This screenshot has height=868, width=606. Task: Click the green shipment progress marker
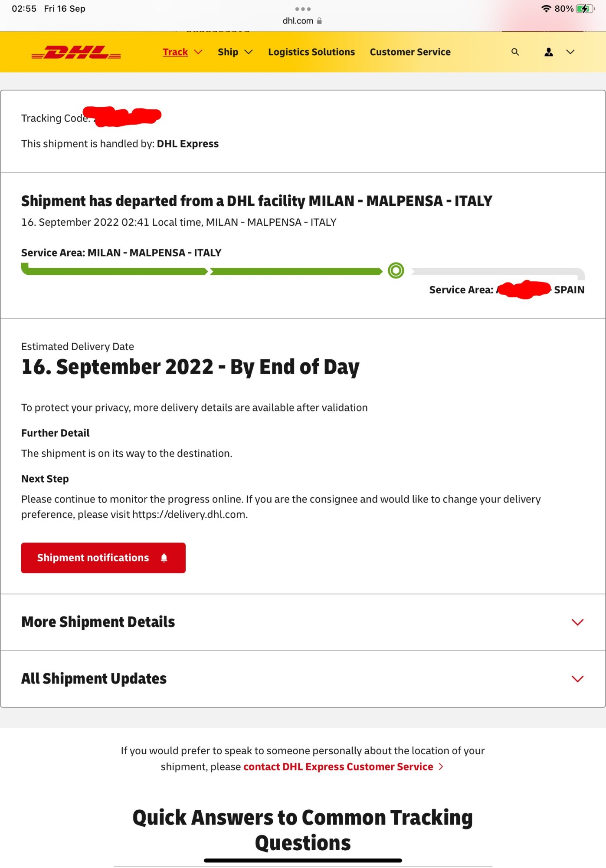pos(396,271)
